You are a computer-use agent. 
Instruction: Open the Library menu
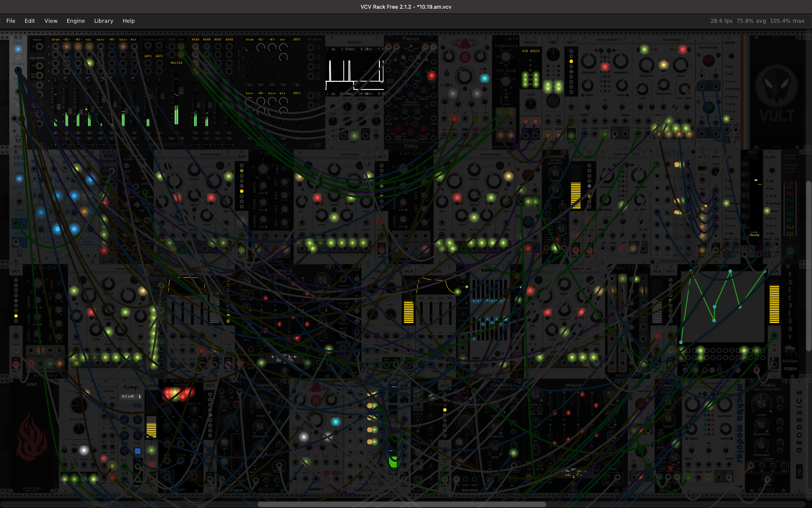click(x=103, y=21)
